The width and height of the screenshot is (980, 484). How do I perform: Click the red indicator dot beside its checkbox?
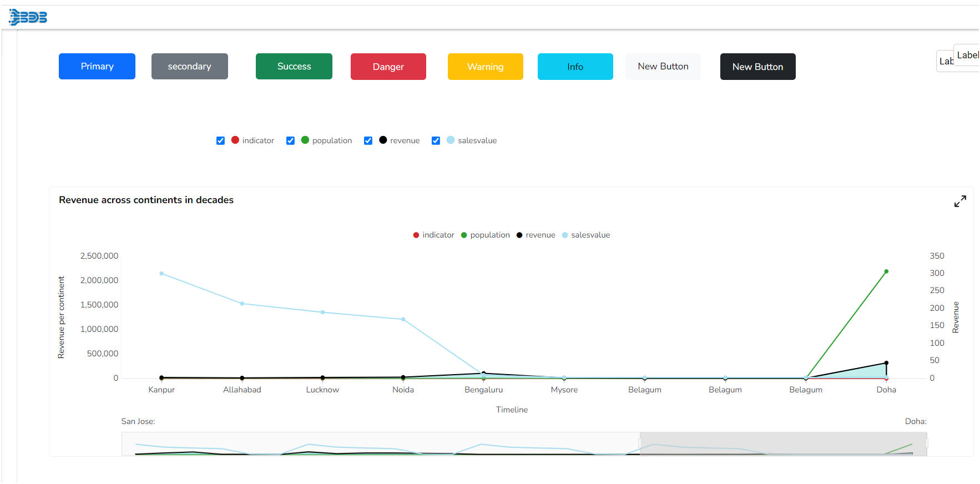click(x=235, y=140)
